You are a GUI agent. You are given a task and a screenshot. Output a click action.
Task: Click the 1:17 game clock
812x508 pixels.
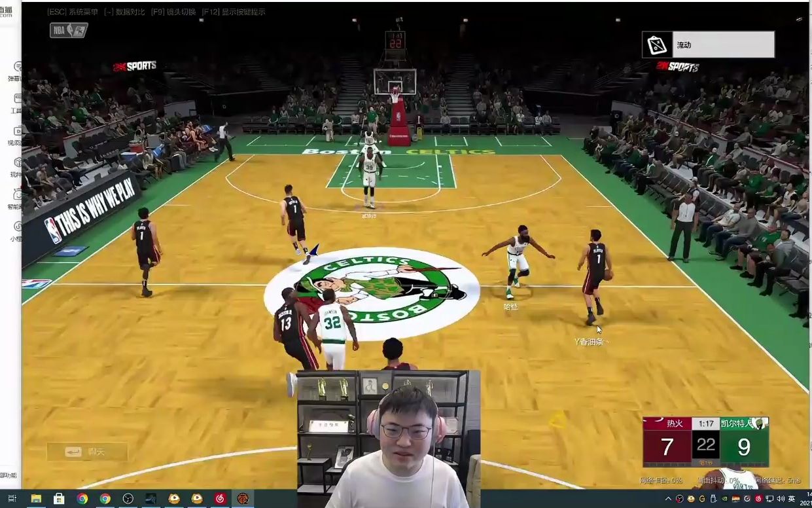click(705, 424)
